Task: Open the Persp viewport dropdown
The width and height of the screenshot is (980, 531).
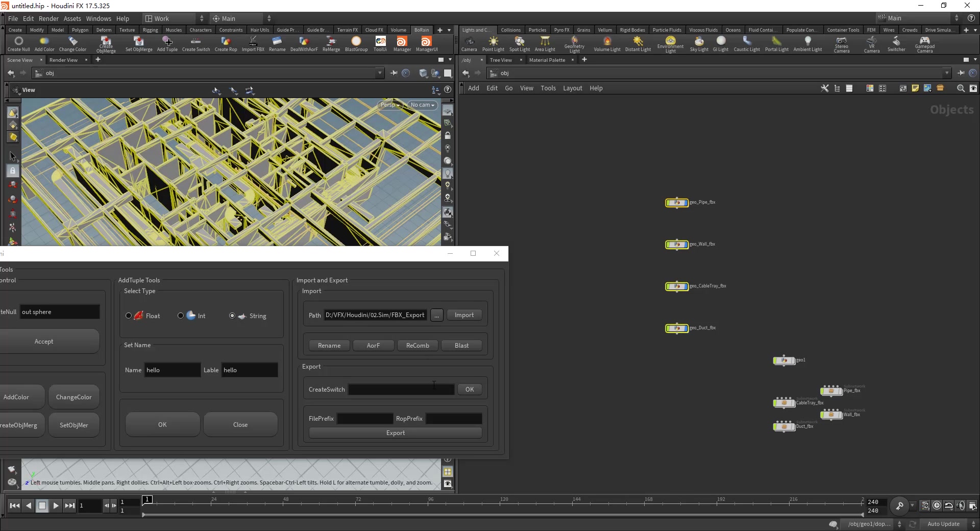Action: coord(390,105)
